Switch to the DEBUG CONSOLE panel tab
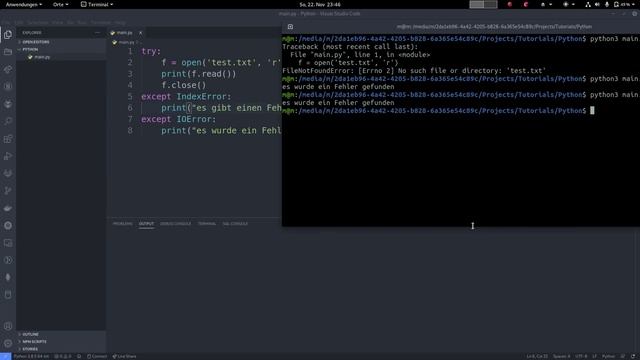 [x=176, y=224]
